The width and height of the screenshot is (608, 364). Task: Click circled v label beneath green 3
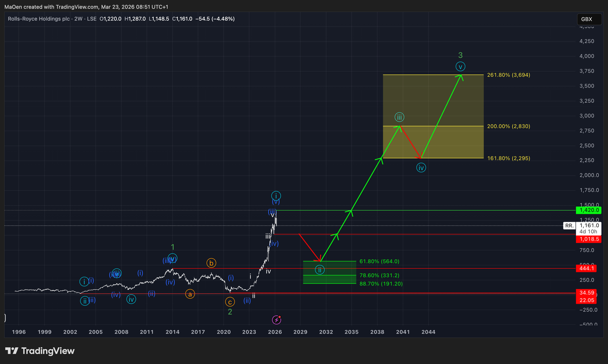[x=460, y=66]
